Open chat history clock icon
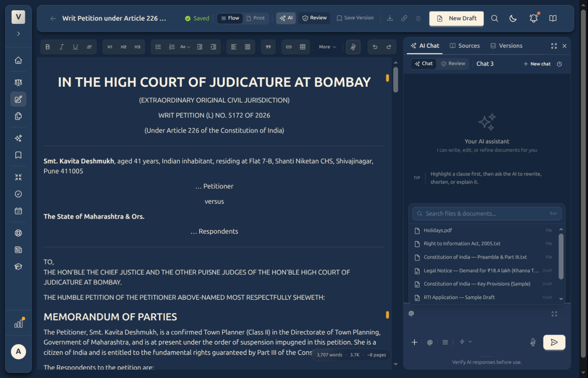The width and height of the screenshot is (588, 378). click(x=559, y=64)
